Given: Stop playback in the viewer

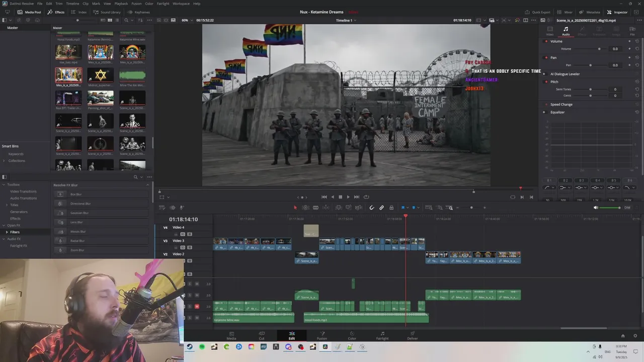Looking at the screenshot, I should click(x=340, y=197).
